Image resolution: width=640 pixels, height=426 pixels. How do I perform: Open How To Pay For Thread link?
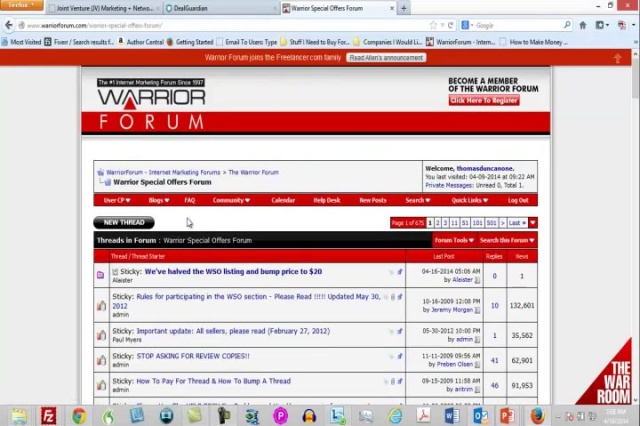pos(213,381)
